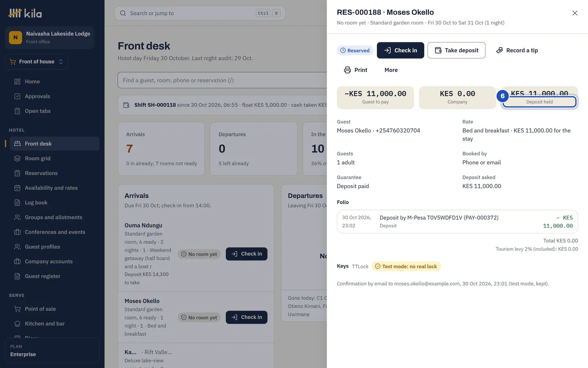The image size is (588, 368).
Task: Close the reservation detail panel
Action: click(x=575, y=13)
